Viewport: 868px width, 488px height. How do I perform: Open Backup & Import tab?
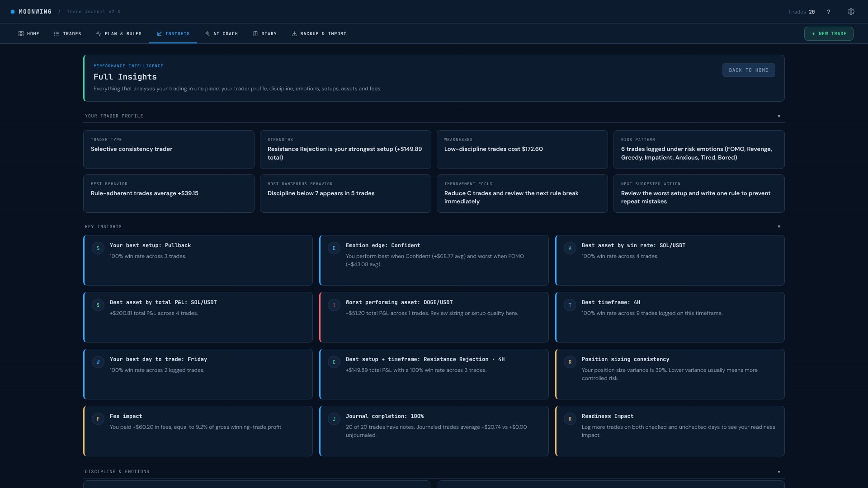(319, 34)
